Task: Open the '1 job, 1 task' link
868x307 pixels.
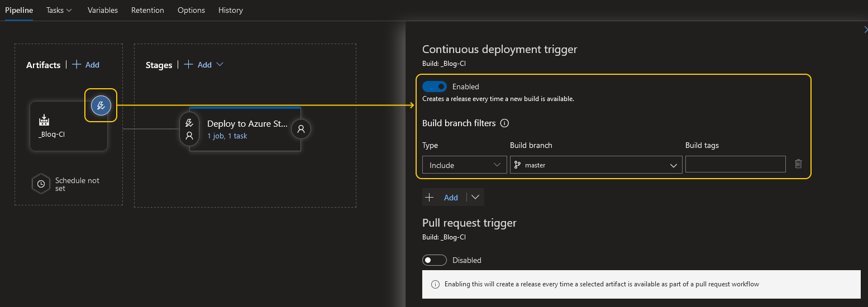Action: 227,136
